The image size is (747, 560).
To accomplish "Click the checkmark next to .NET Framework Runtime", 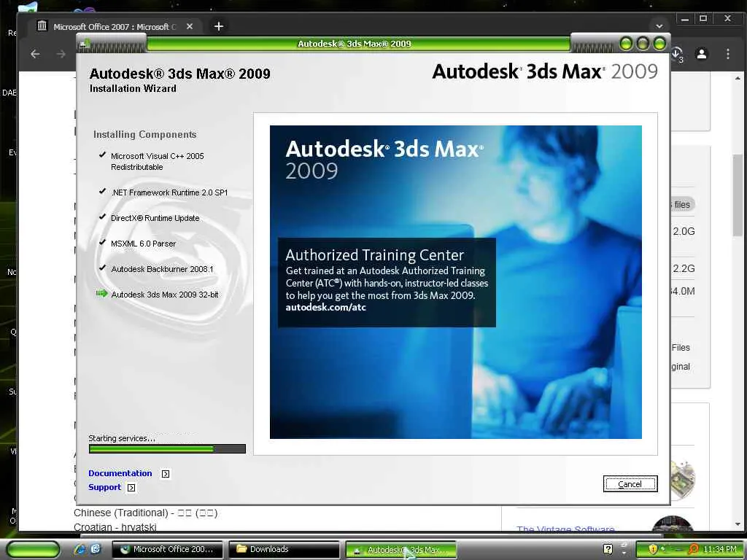I will pos(102,191).
